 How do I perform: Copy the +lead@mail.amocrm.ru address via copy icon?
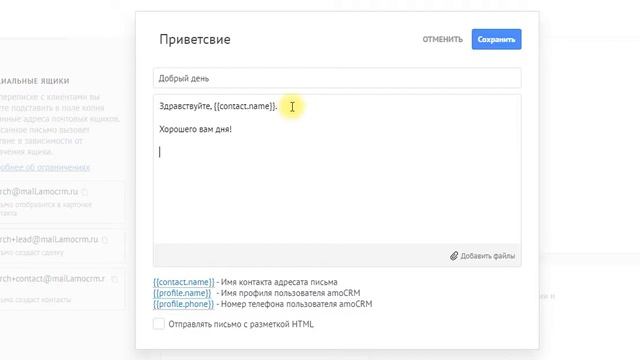point(105,240)
